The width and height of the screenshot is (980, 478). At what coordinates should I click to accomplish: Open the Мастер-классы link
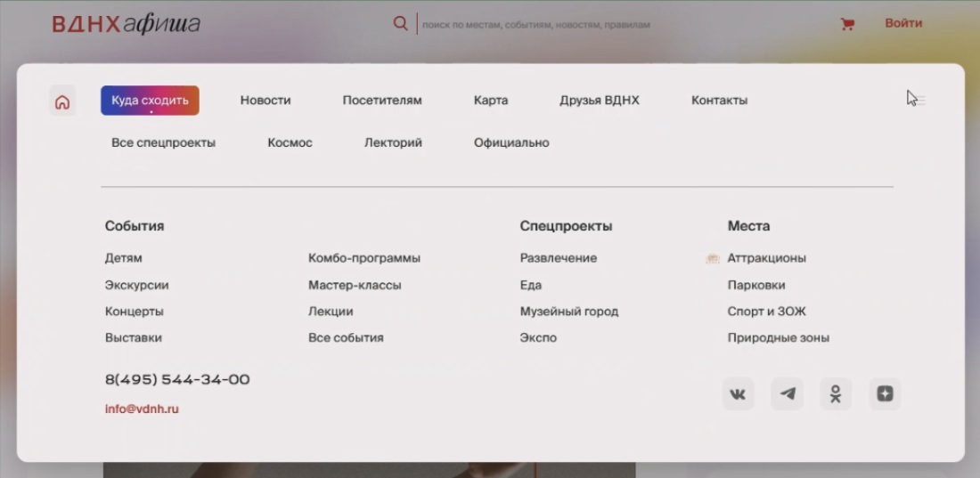click(355, 286)
